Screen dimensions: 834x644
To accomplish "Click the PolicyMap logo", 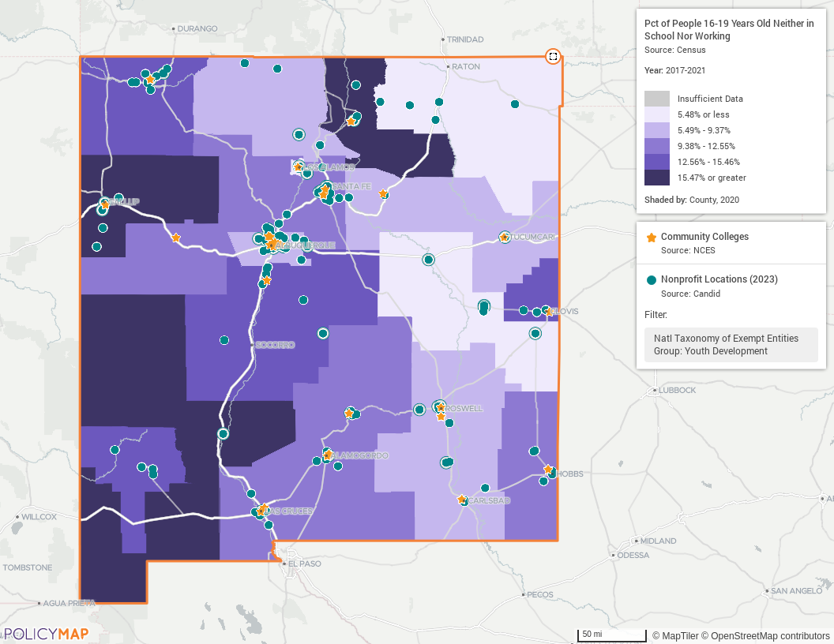I will coord(46,634).
